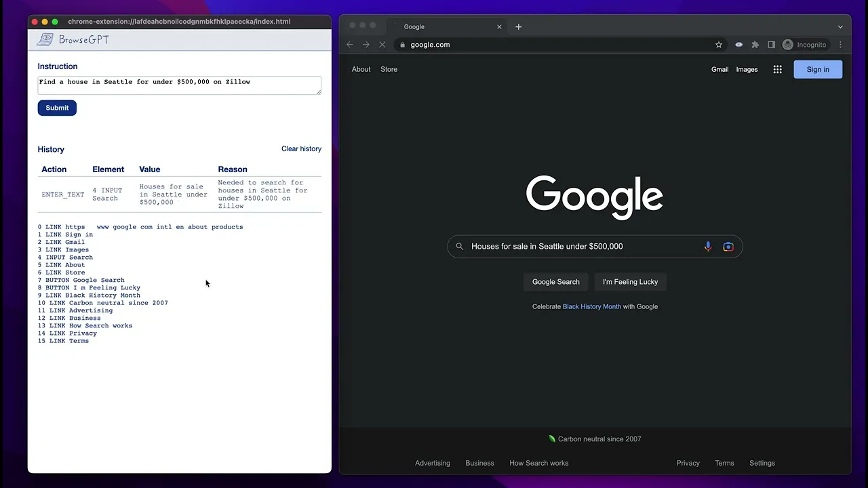Go forward in Chrome browser
868x488 pixels.
click(x=366, y=45)
